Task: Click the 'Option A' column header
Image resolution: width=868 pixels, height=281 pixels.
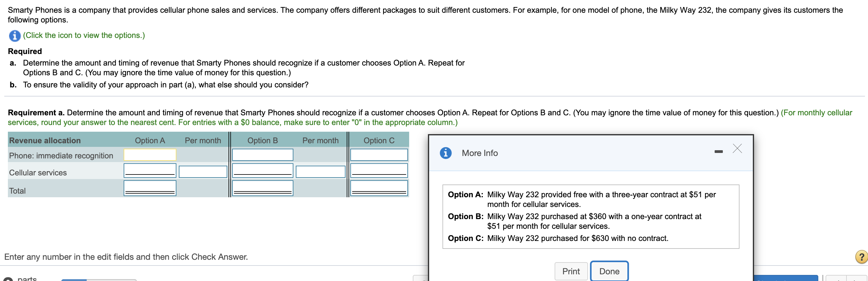Action: [150, 140]
